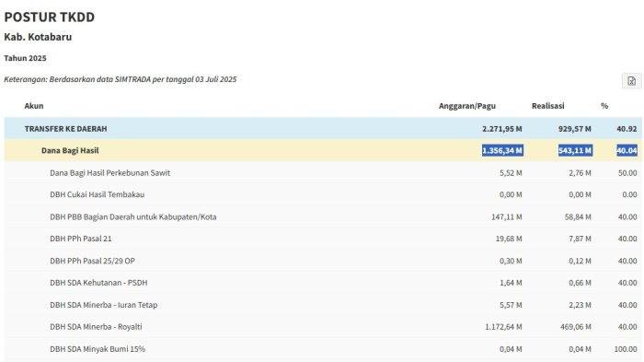Select Dana Bagi Hasil Perkebunan Sawit row

tap(323, 173)
